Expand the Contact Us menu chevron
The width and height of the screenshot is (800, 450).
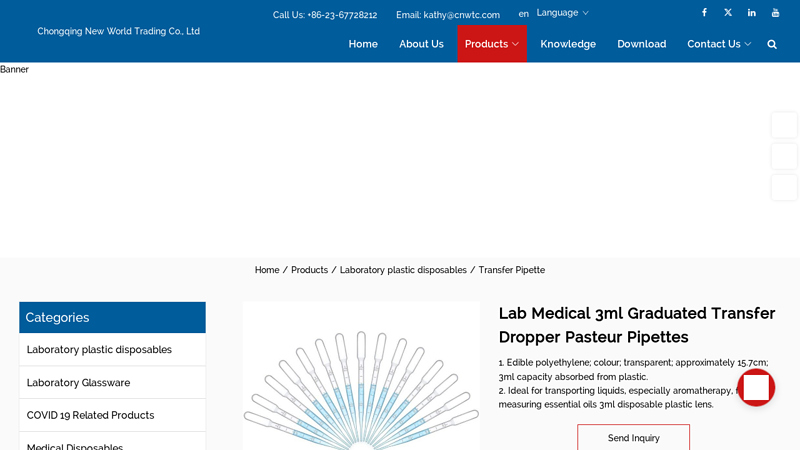[x=748, y=44]
